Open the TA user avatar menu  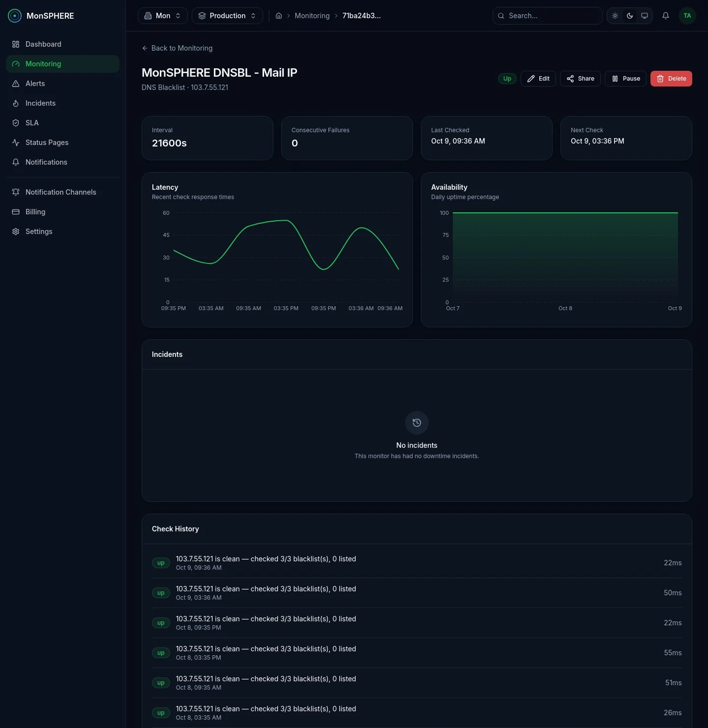687,16
